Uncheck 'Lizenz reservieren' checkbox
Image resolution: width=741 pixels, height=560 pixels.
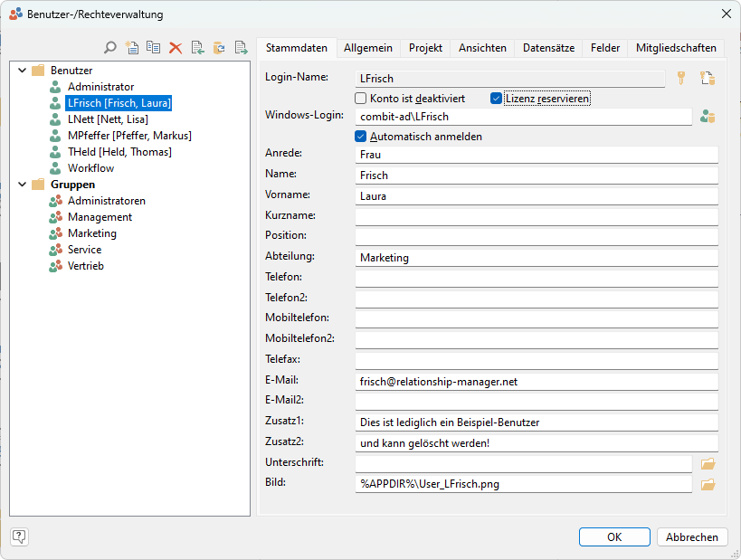(x=496, y=98)
